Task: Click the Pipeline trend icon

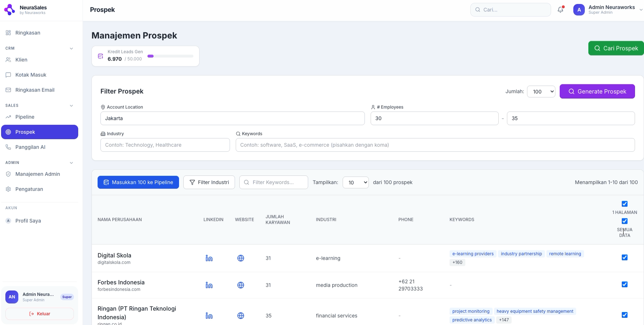Action: pos(8,117)
